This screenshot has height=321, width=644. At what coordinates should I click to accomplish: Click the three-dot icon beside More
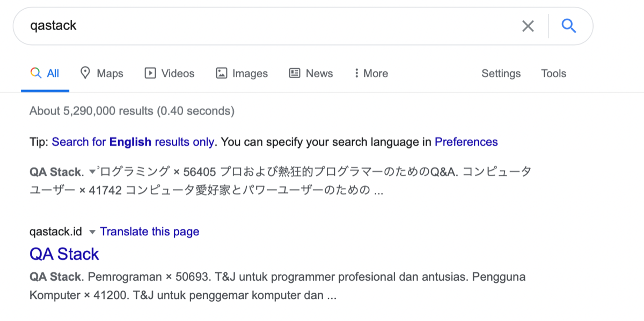[356, 73]
